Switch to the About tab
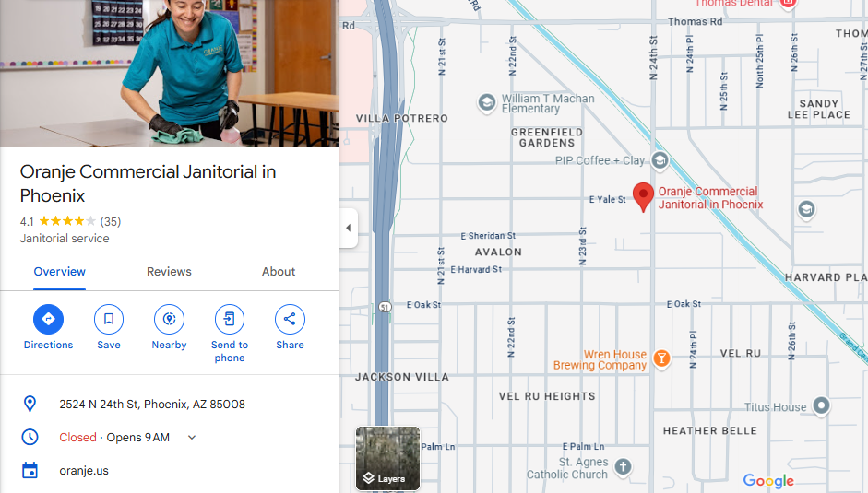The image size is (868, 493). click(279, 272)
